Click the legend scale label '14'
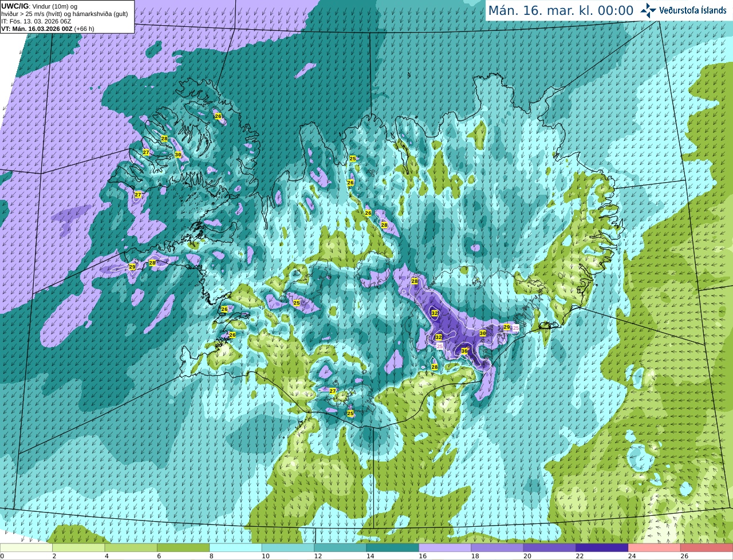The height and width of the screenshot is (560, 733). click(370, 556)
